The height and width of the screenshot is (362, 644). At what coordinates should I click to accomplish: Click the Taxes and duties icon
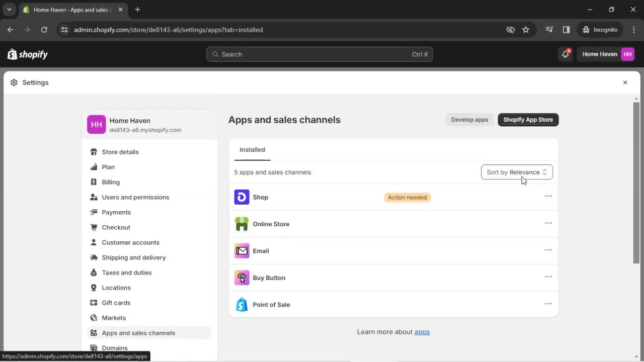click(x=94, y=273)
